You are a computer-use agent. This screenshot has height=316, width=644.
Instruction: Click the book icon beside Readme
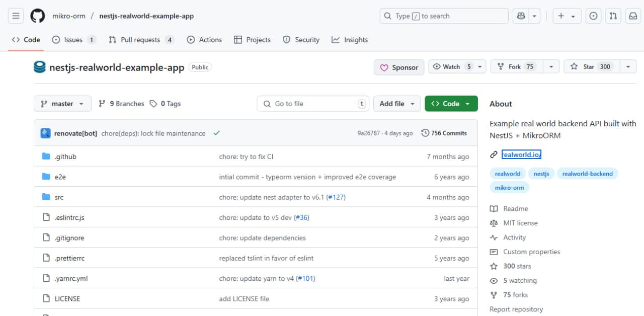(x=494, y=208)
